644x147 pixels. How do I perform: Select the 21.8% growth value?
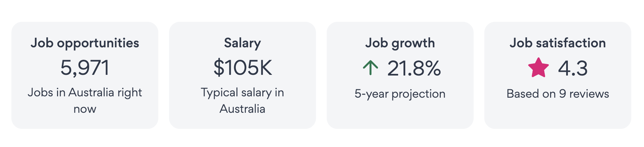414,68
